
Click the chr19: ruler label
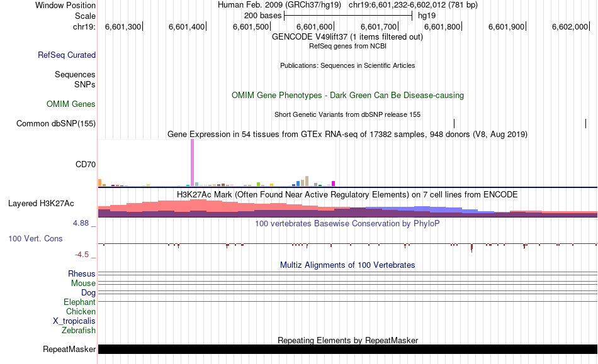tap(84, 26)
